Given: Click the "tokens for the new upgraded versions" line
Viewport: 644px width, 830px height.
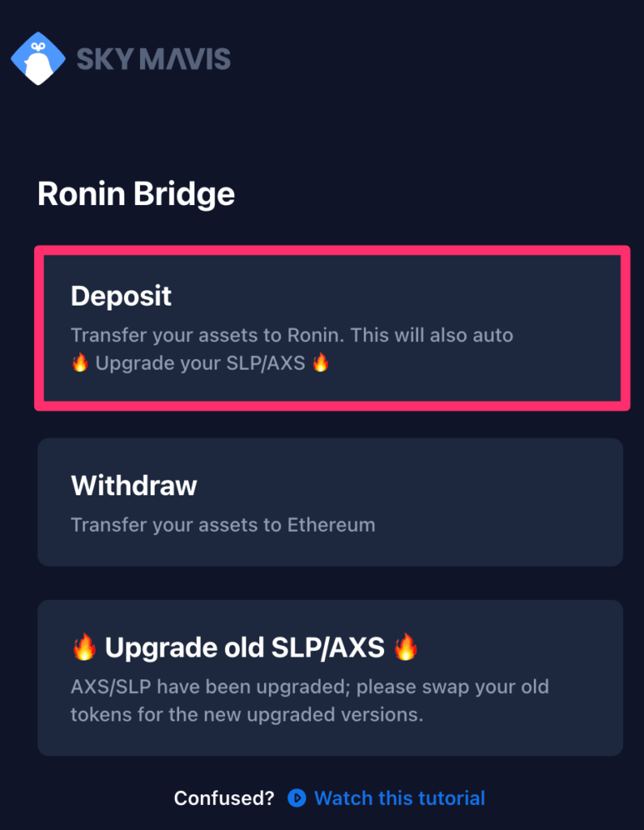Looking at the screenshot, I should coord(247,715).
